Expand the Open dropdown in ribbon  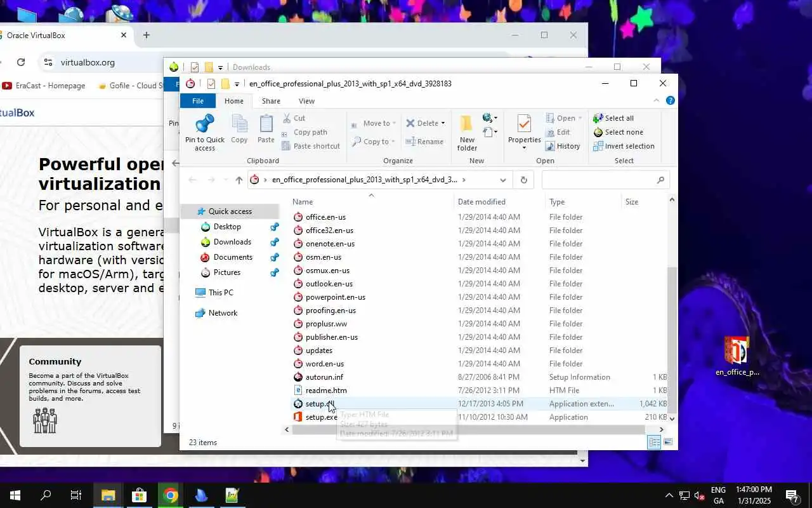[580, 118]
